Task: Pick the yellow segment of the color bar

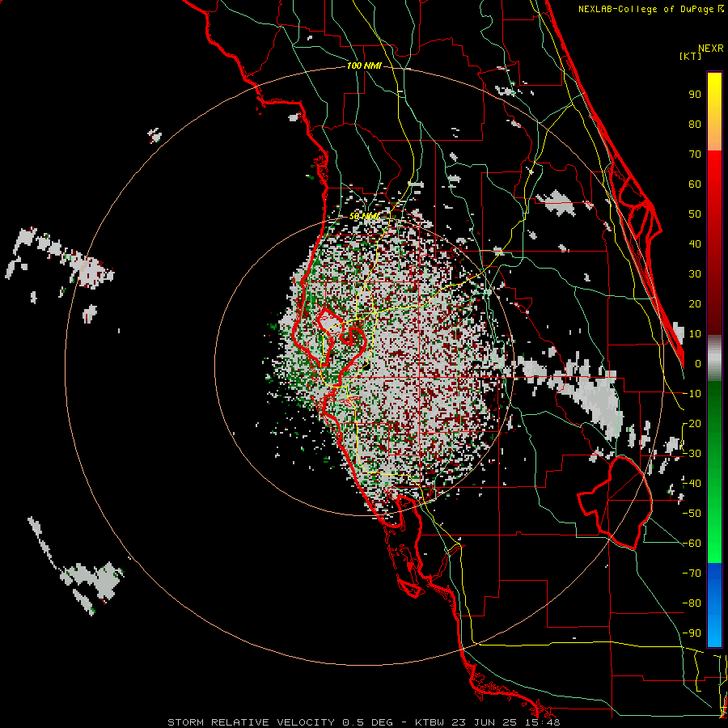Action: [x=714, y=112]
